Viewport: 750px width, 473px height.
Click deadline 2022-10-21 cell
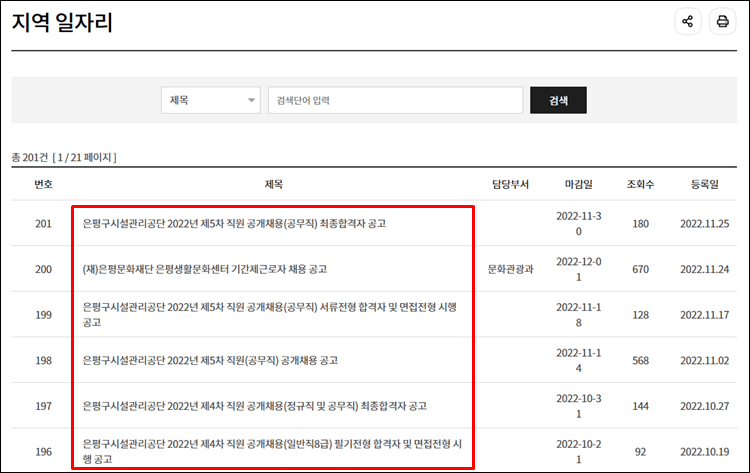[x=579, y=452]
